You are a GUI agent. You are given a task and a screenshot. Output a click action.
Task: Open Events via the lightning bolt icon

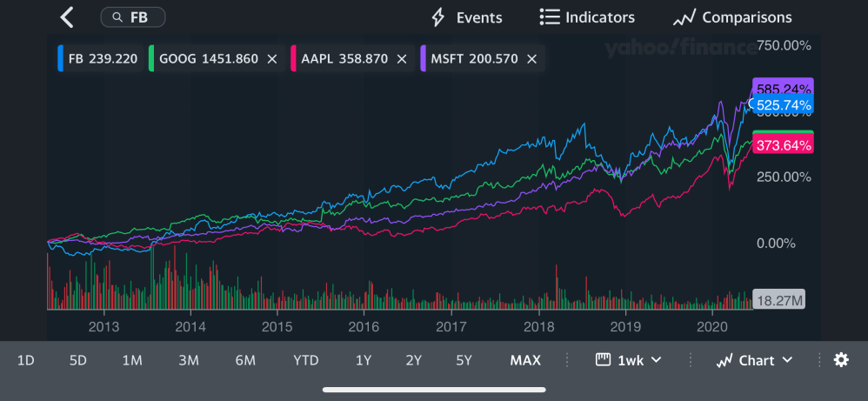tap(467, 17)
